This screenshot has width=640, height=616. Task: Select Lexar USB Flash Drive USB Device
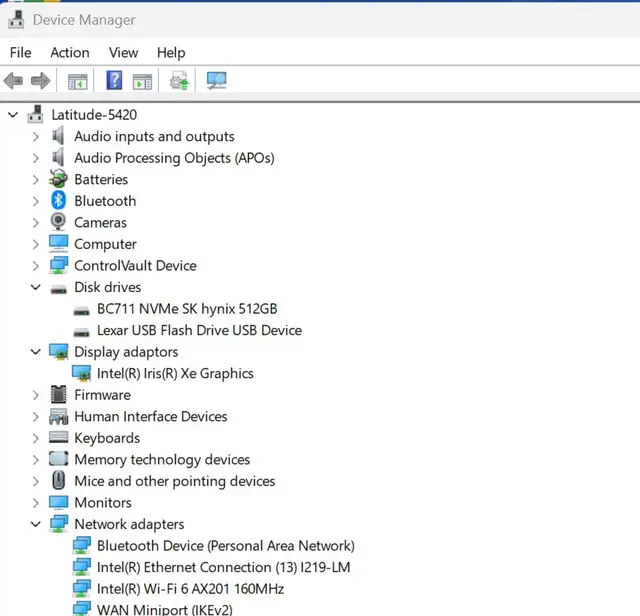pyautogui.click(x=199, y=330)
